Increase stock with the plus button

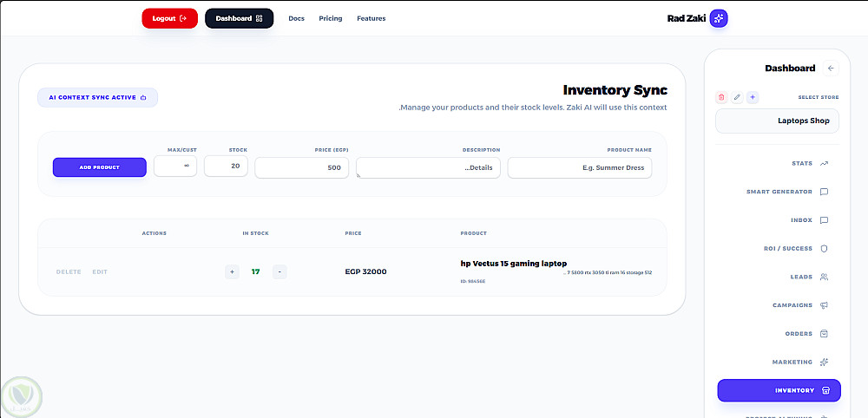click(x=232, y=271)
